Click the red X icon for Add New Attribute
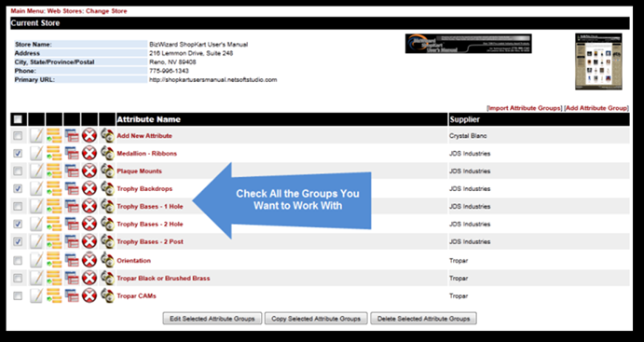Viewport: 644px width, 342px height. pyautogui.click(x=89, y=135)
